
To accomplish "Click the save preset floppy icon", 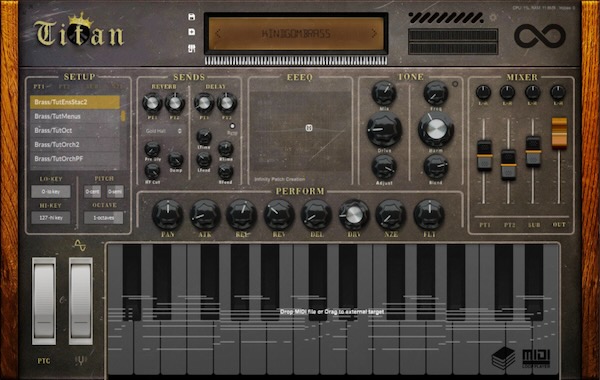I will click(x=192, y=17).
